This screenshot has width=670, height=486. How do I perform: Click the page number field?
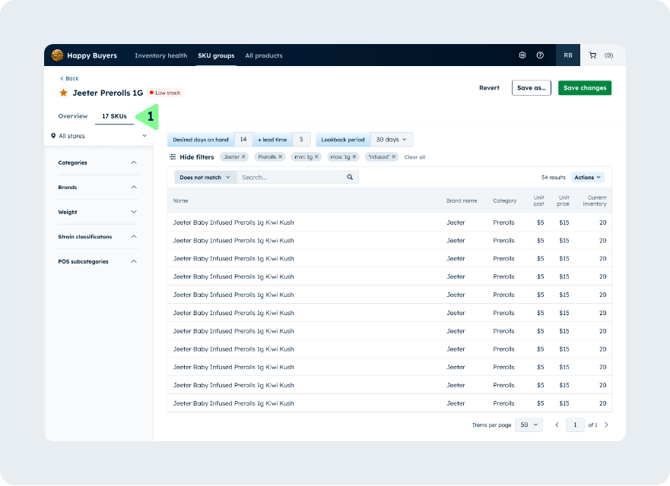575,424
